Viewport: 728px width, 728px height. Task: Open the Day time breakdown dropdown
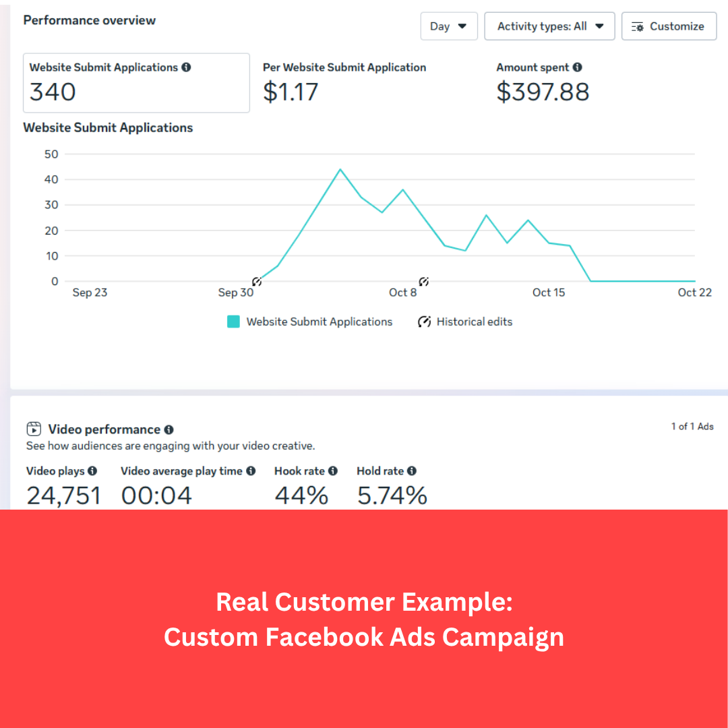pos(449,26)
